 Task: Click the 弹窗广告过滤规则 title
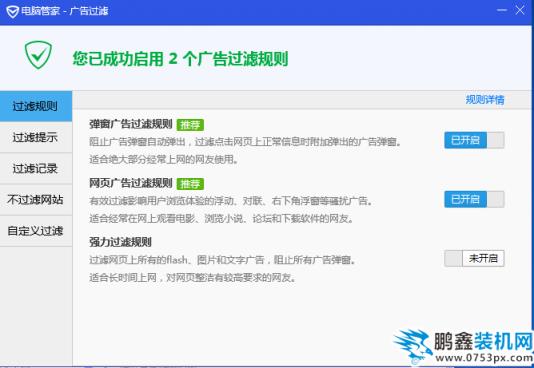(131, 124)
